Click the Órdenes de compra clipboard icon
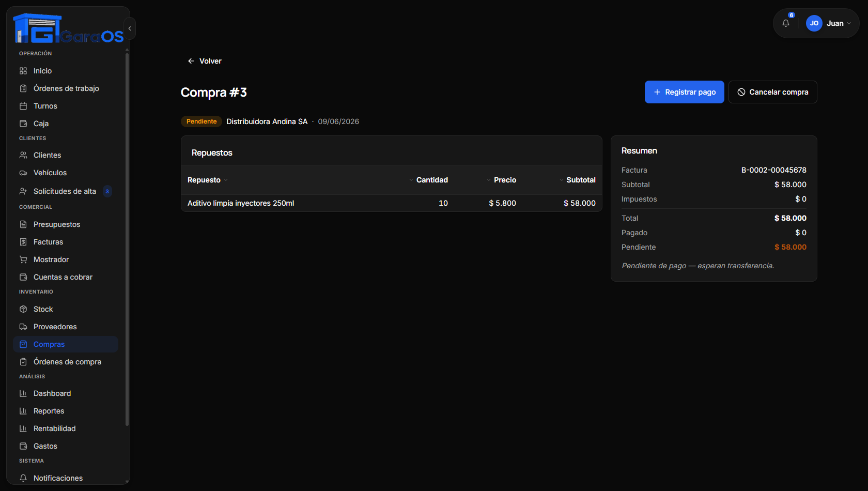Screen dimensions: 868x491 [x=23, y=362]
